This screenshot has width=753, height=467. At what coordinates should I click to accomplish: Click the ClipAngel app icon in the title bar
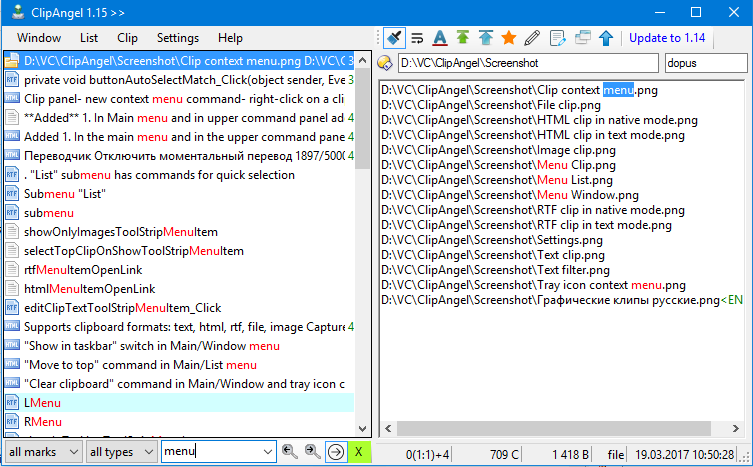[x=18, y=12]
